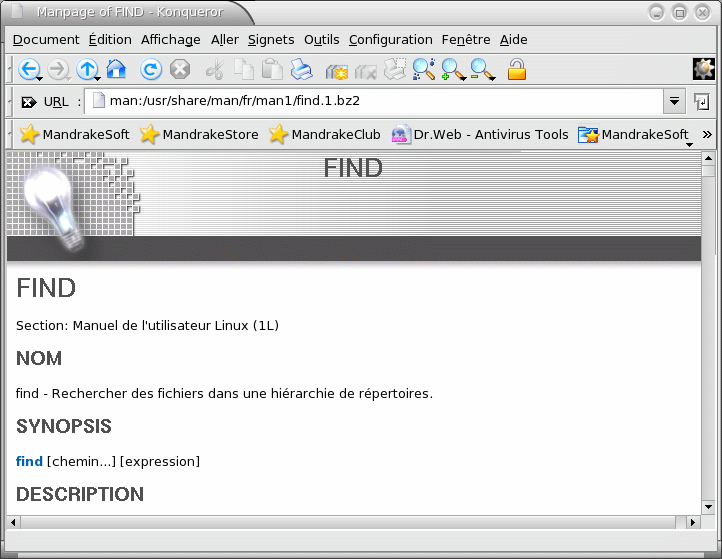
Task: Click the window title bar document icon
Action: pyautogui.click(x=17, y=11)
